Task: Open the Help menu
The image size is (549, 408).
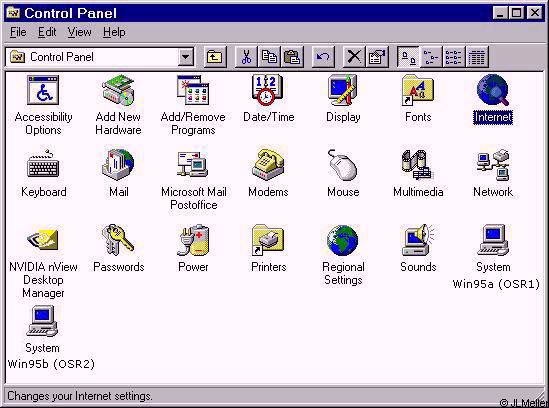Action: [x=114, y=32]
